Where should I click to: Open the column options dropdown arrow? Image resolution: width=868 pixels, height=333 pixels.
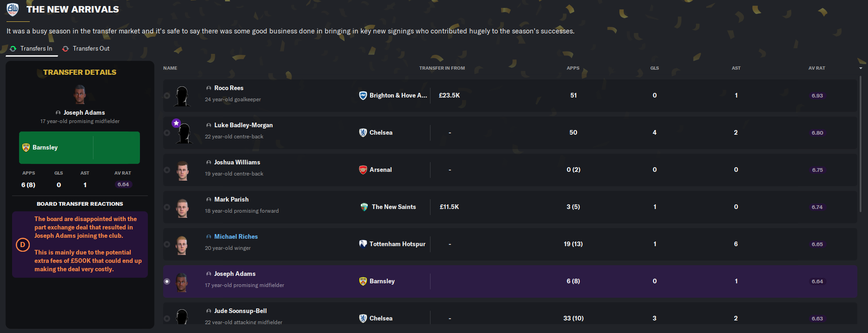(x=861, y=68)
